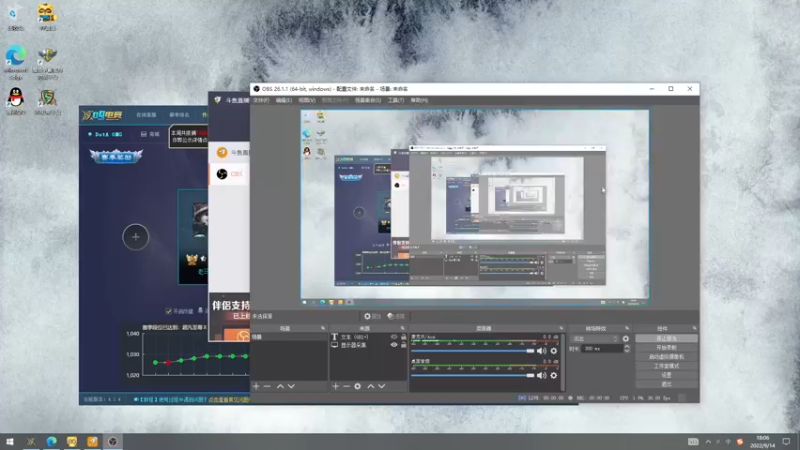Toggle lock on 显示器采集 source
Image resolution: width=800 pixels, height=450 pixels.
click(x=404, y=345)
